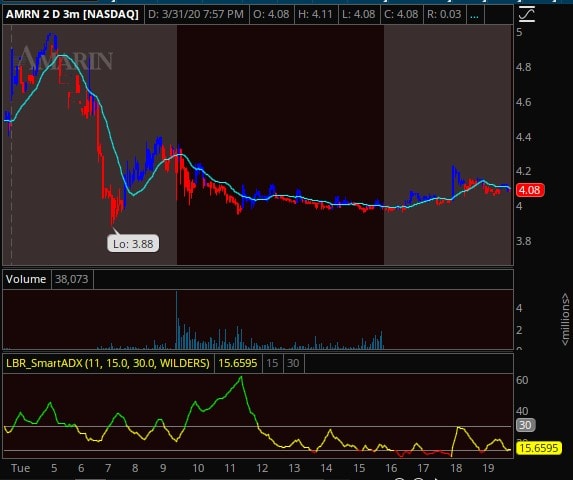Click the volume value 38,073
Screen dimensions: 573x480
point(72,279)
